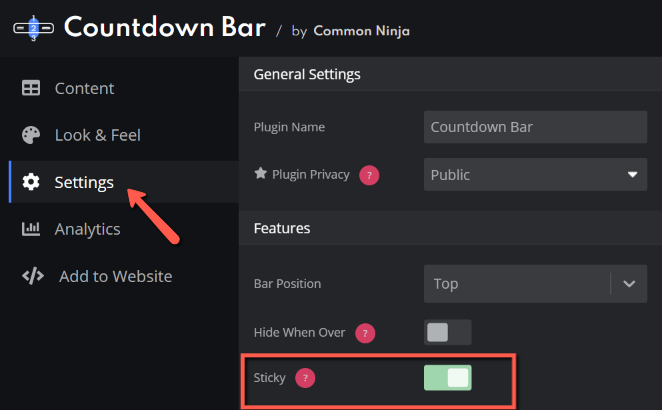Click the Hide When Over help icon
662x410 pixels.
click(365, 333)
